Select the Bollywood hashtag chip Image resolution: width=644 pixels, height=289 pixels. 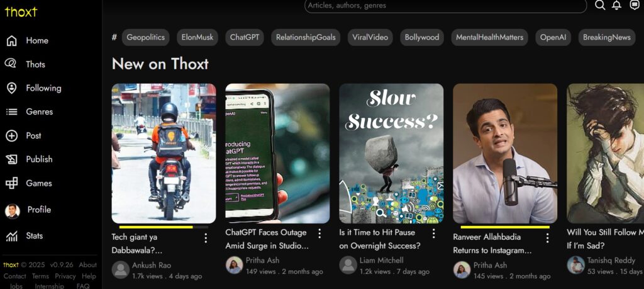coord(422,37)
